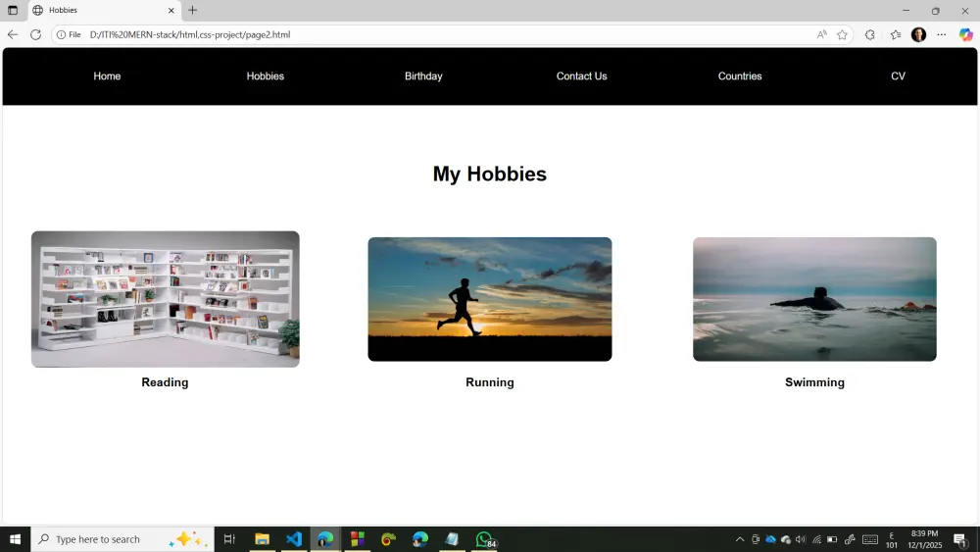The image size is (980, 552).
Task: Open the Hobbies nav link
Action: 265,76
